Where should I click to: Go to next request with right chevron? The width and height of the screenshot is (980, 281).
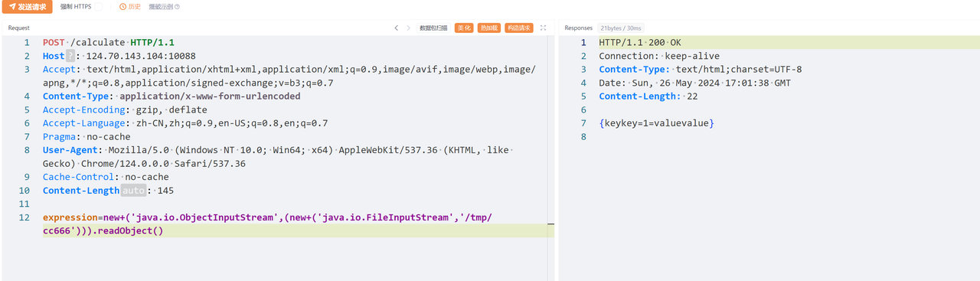[x=408, y=28]
